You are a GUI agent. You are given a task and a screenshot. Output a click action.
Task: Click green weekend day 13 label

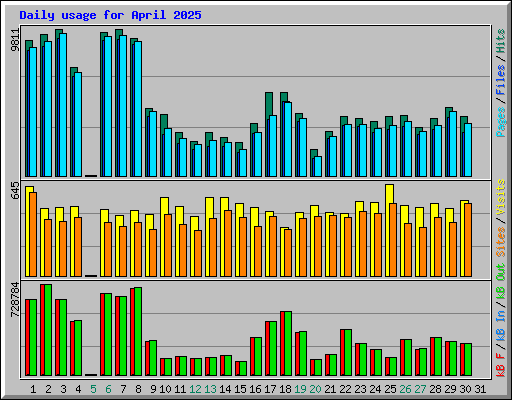coord(210,389)
